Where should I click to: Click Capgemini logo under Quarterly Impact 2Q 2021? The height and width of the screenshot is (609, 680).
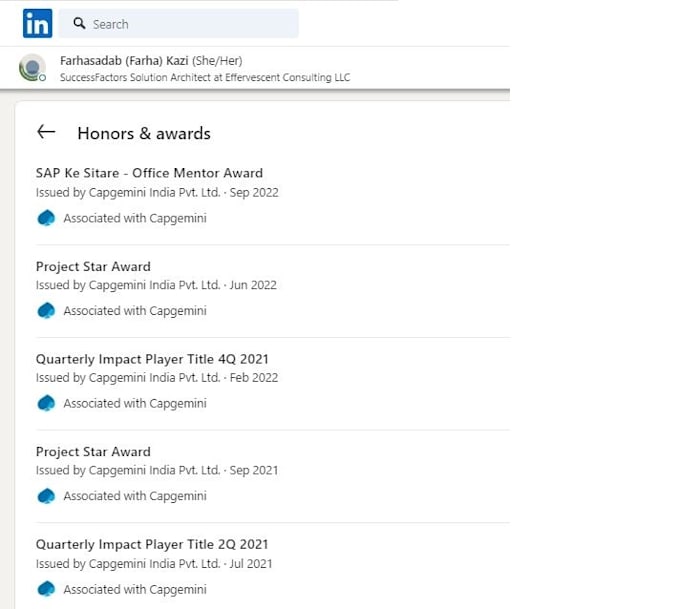(x=46, y=589)
